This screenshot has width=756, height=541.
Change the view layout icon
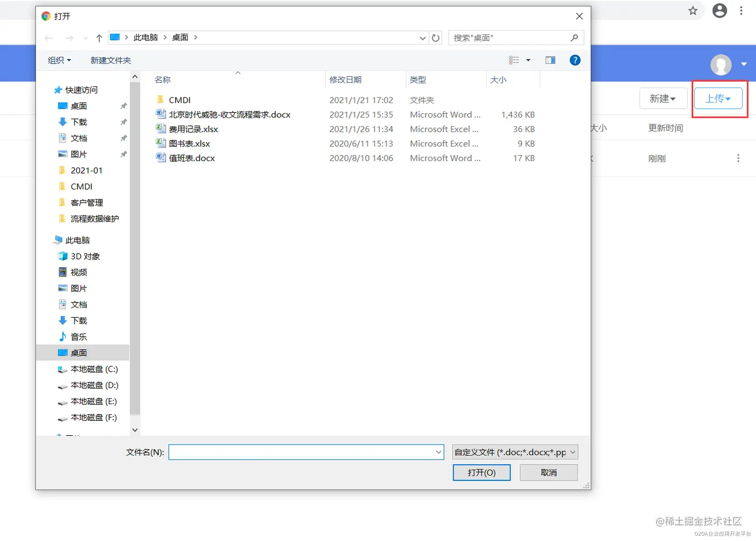coord(514,60)
